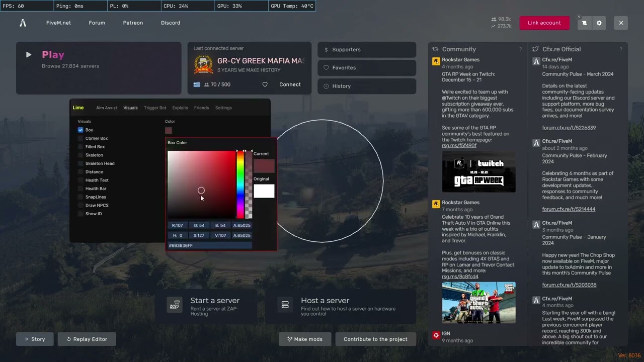
Task: Open the Favorites server list
Action: 367,67
